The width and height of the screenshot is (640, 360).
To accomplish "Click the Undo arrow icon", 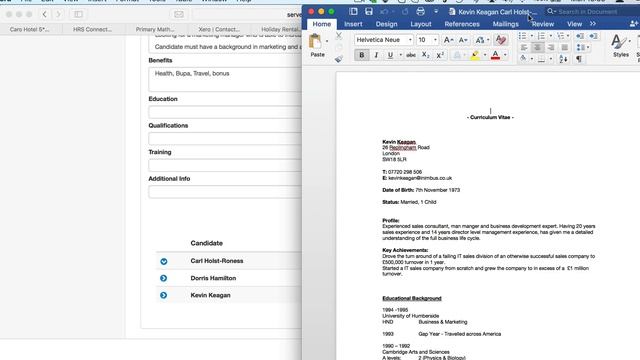I will pyautogui.click(x=384, y=12).
